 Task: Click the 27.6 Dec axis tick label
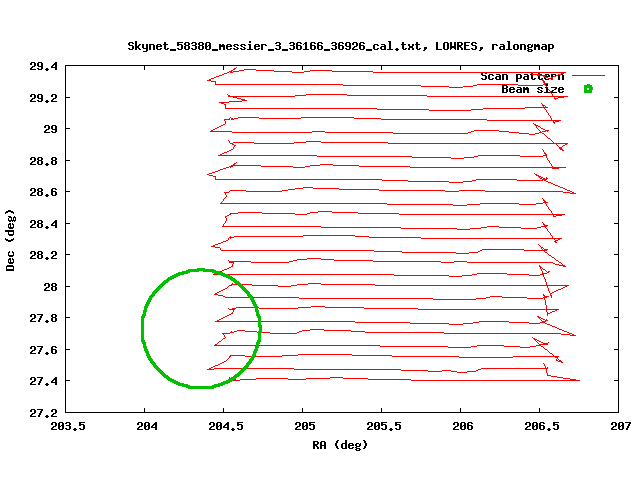coord(44,350)
